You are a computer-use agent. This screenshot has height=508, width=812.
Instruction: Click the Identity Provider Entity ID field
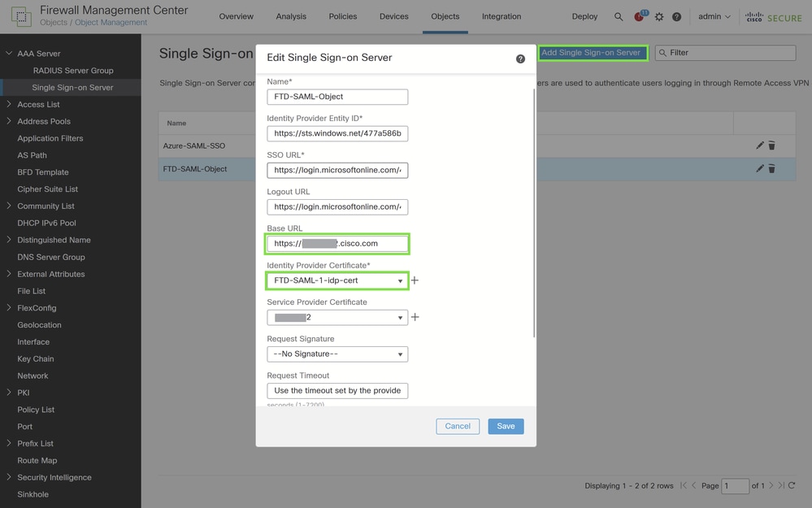click(337, 133)
